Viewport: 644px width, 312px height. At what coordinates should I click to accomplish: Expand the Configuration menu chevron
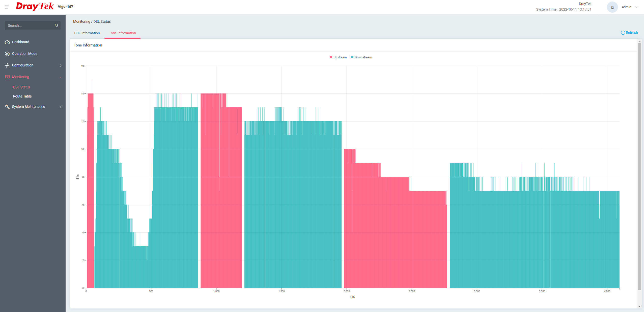[61, 65]
